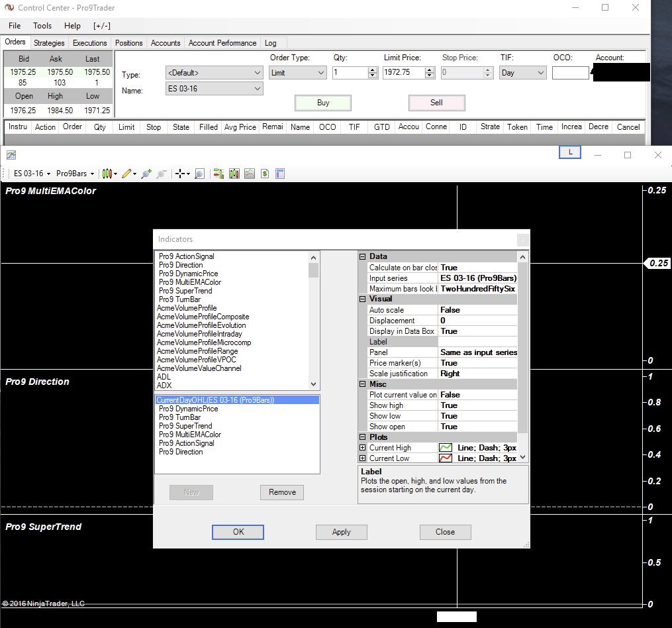Open the Order Type Limit dropdown
The width and height of the screenshot is (672, 628).
point(298,73)
